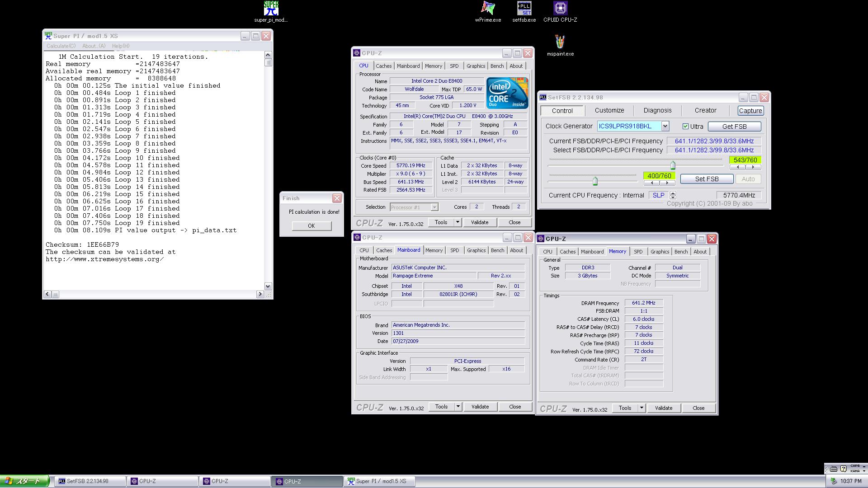868x488 pixels.
Task: Click the CPU-Z mainboard window title icon
Action: [x=357, y=237]
